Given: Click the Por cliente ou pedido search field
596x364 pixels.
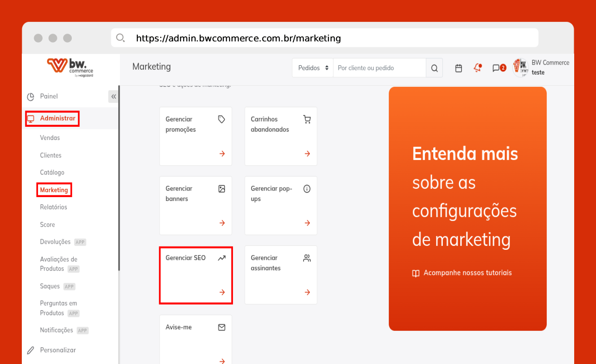Looking at the screenshot, I should tap(379, 68).
